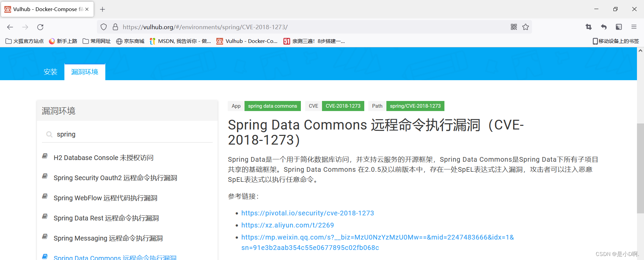The image size is (644, 260).
Task: Click book icon beside Spring WebFlow
Action: point(45,196)
